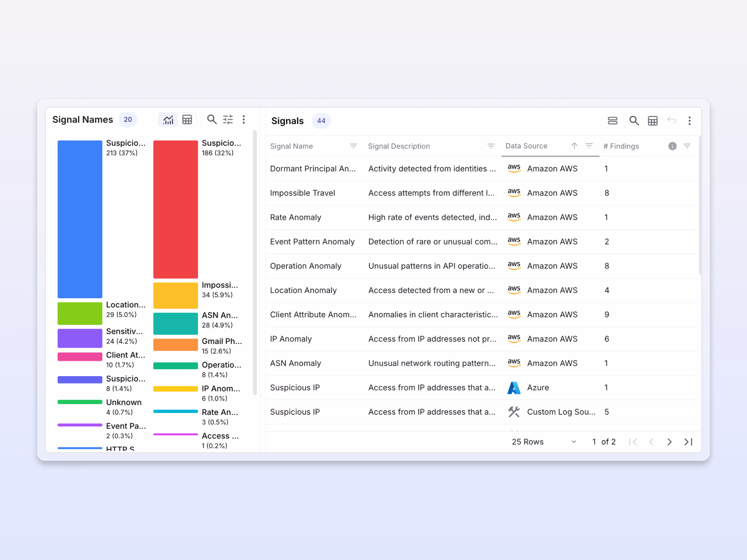Filter the Data Source column

[589, 146]
